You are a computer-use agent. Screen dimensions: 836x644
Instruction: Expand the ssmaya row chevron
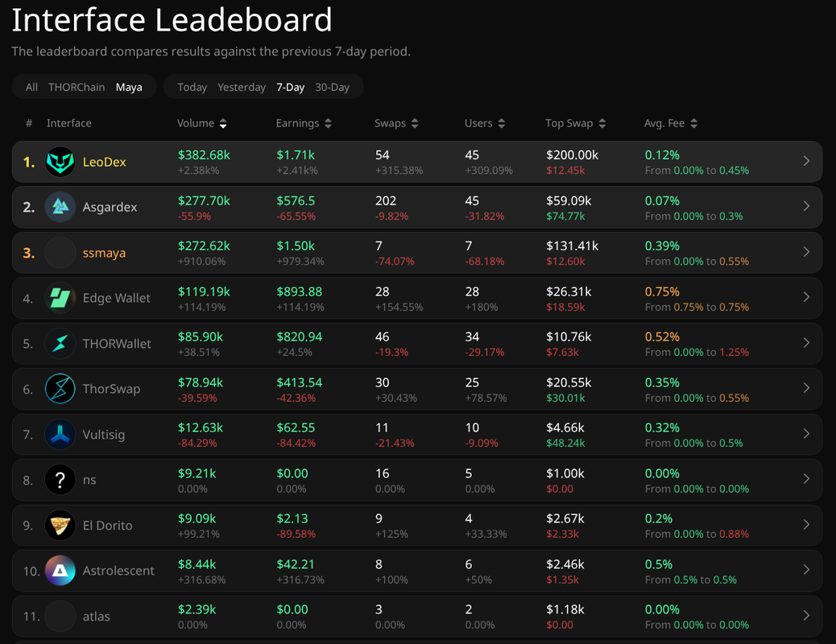[x=806, y=252]
